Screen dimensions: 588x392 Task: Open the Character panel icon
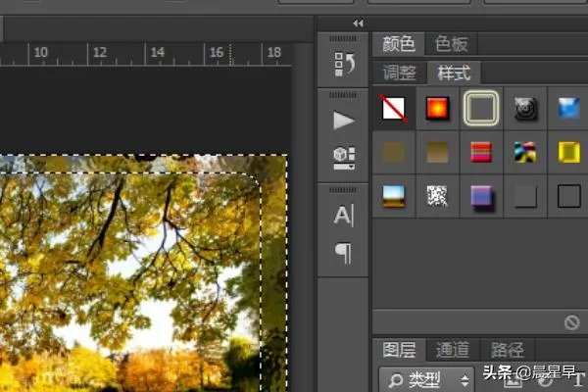pos(344,216)
